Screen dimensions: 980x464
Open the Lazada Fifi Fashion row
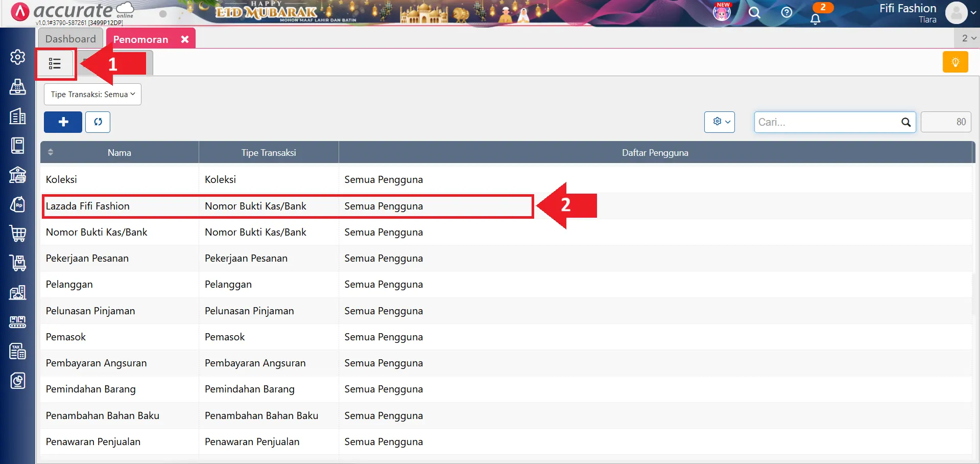pyautogui.click(x=87, y=206)
